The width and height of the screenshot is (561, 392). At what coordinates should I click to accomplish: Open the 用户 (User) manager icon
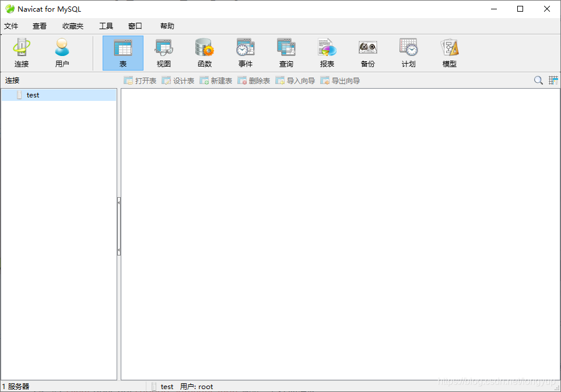(x=62, y=52)
